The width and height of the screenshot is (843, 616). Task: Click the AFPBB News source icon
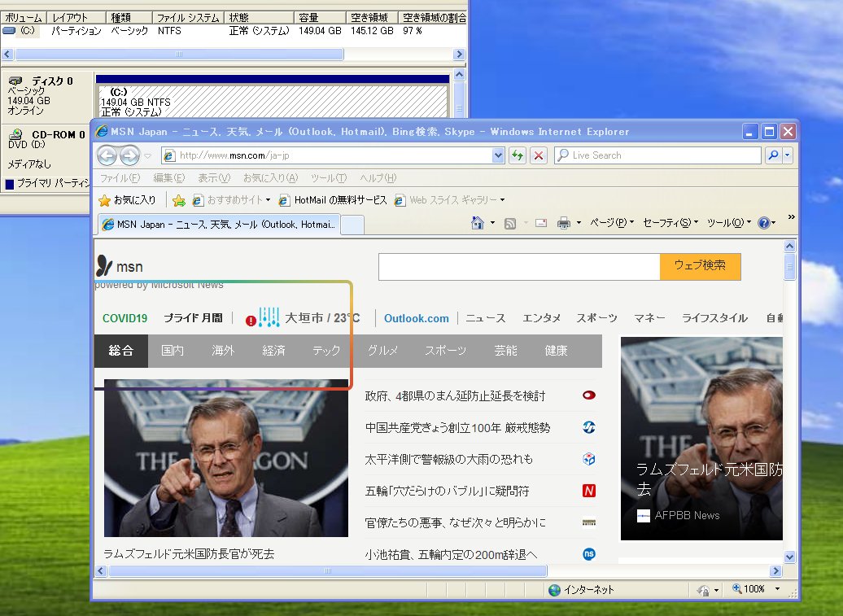click(x=644, y=516)
